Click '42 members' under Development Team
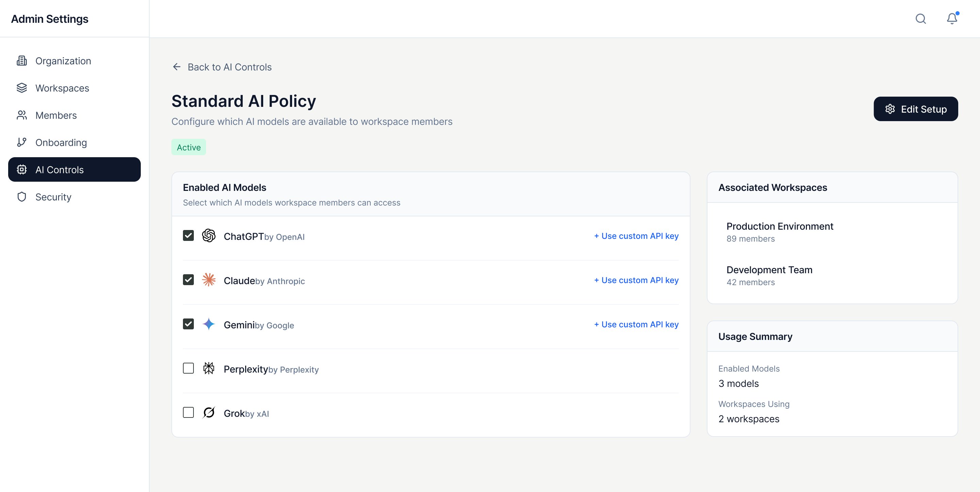This screenshot has width=980, height=492. [x=750, y=282]
